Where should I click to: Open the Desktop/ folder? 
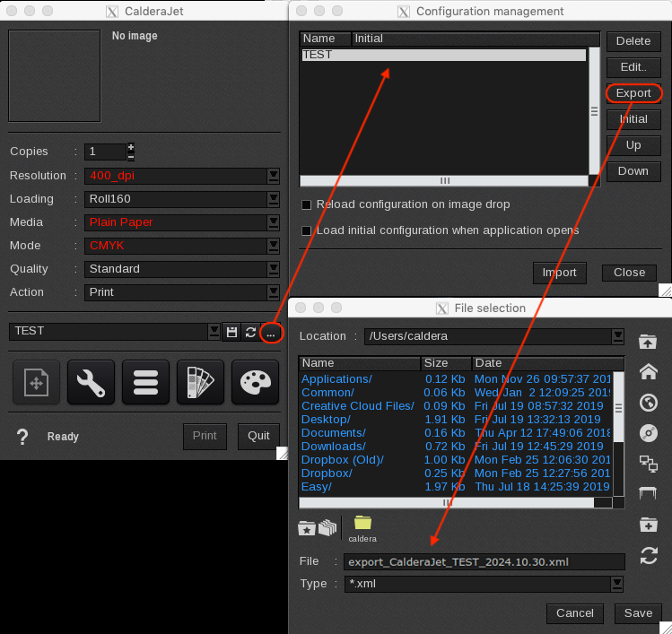(326, 420)
